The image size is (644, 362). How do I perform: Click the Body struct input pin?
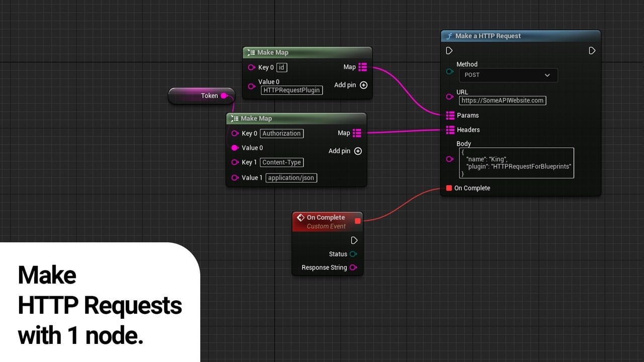point(449,159)
